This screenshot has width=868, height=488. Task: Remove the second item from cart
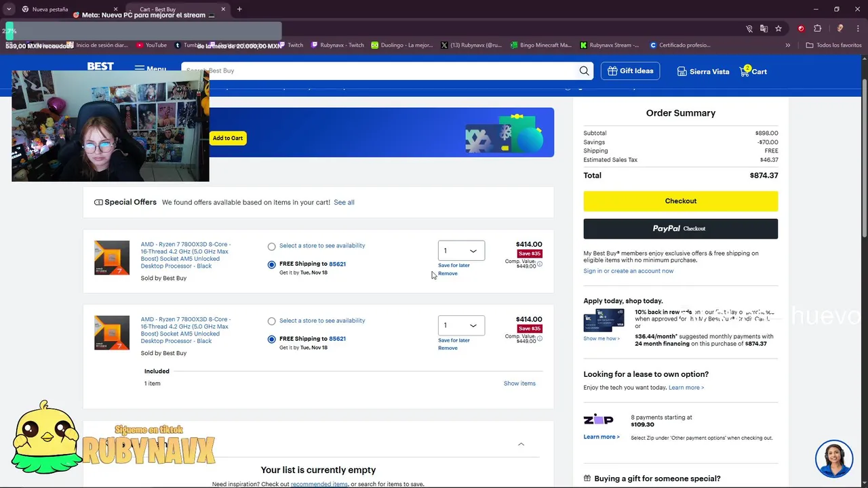(448, 348)
